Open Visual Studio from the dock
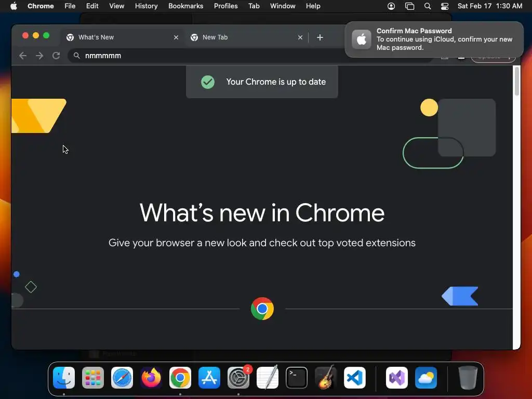532x399 pixels. (397, 378)
